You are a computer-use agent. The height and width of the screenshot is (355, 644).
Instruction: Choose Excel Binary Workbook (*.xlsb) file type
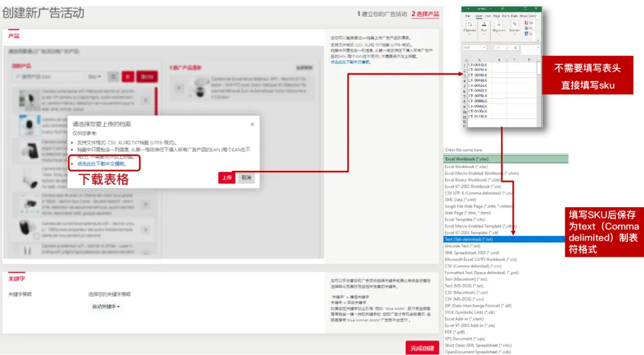[473, 180]
